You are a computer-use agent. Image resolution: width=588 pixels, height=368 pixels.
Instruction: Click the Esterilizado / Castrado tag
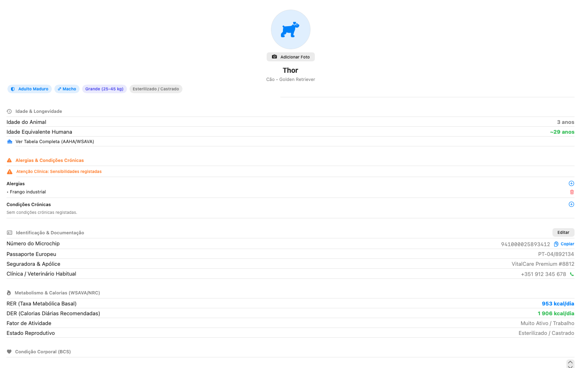point(156,89)
